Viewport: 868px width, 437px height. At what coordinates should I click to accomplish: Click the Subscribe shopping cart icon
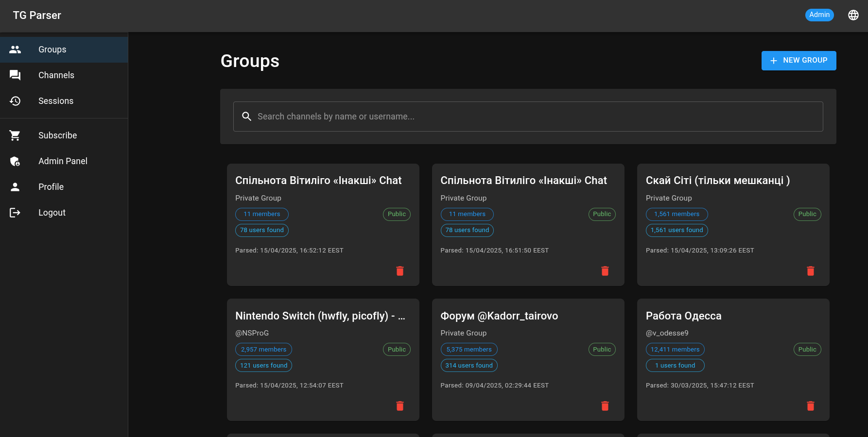coord(15,135)
